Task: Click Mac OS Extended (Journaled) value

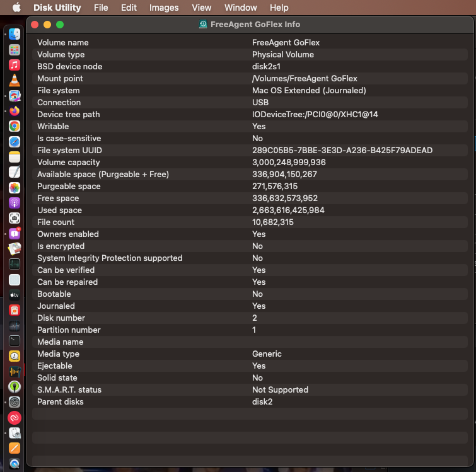Action: (309, 90)
